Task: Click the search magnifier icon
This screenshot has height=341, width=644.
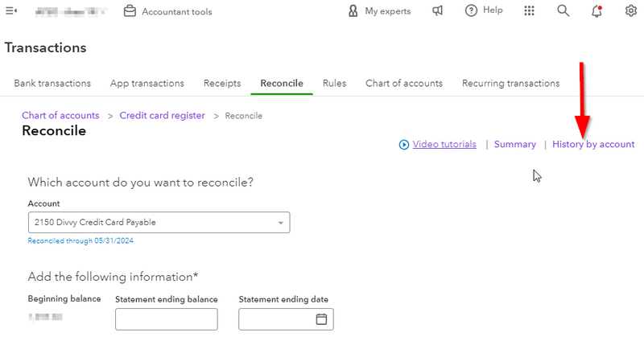Action: tap(563, 11)
